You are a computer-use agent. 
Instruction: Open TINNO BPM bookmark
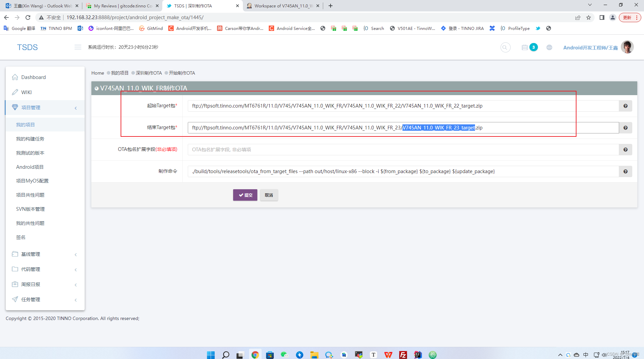click(56, 28)
